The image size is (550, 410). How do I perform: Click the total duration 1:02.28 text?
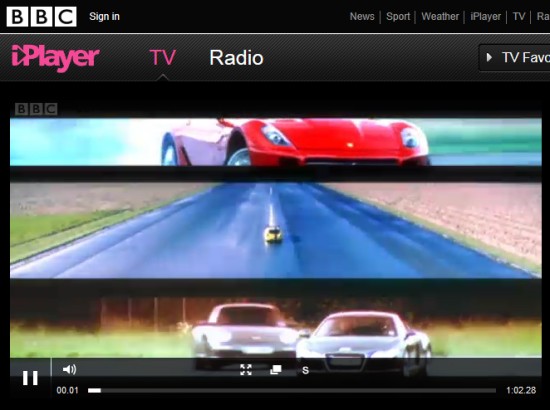pos(521,390)
